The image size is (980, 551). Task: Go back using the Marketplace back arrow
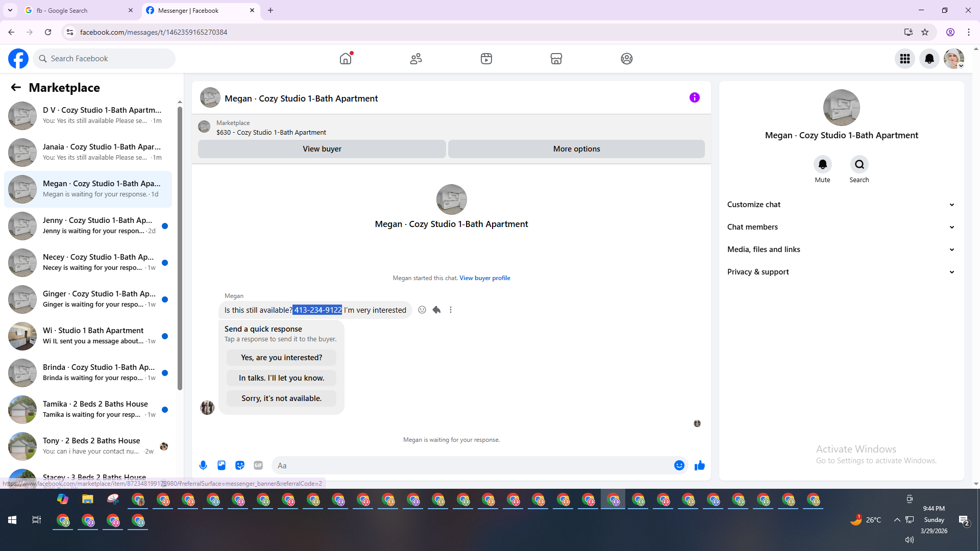[16, 88]
